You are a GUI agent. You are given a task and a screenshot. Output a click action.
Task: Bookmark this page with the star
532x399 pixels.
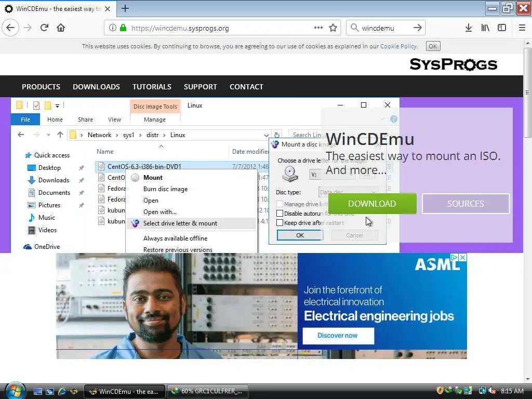coord(333,28)
